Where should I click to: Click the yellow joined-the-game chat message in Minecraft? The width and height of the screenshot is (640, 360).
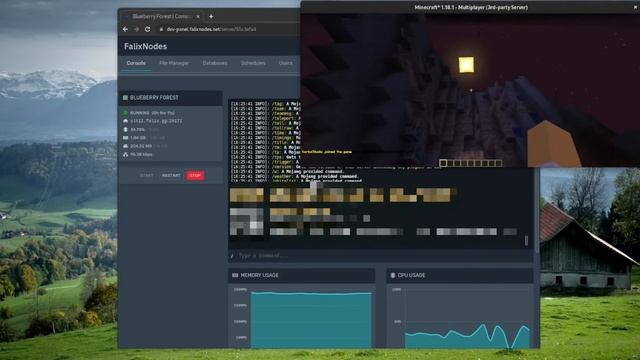[326, 152]
